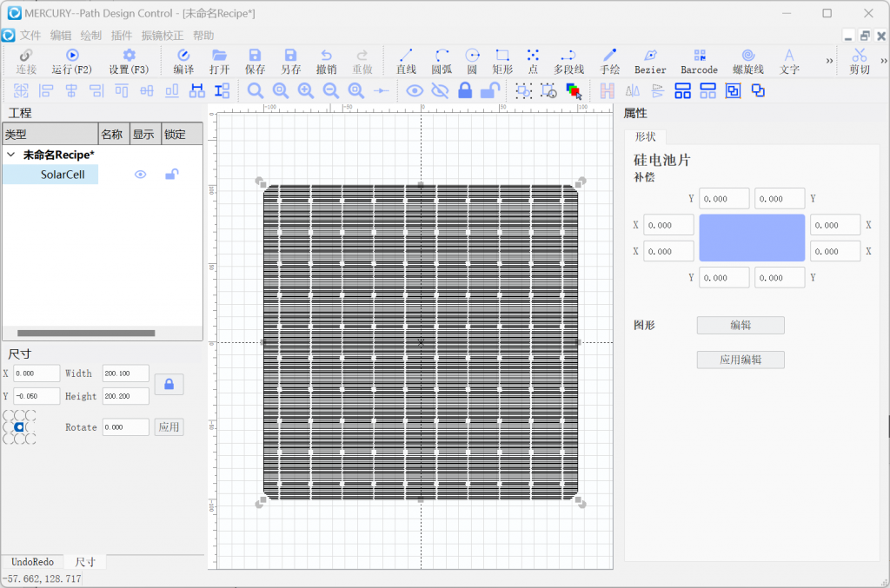Click the Apply button next to Rotate

point(169,427)
